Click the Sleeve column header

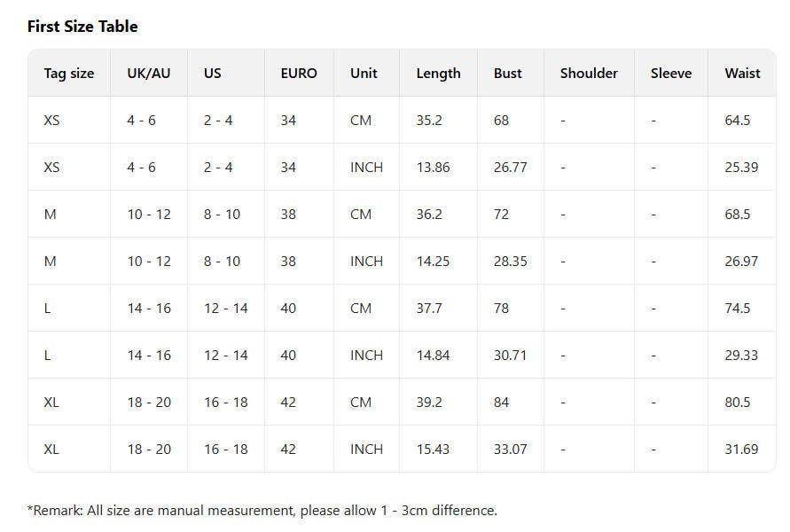[x=670, y=74]
